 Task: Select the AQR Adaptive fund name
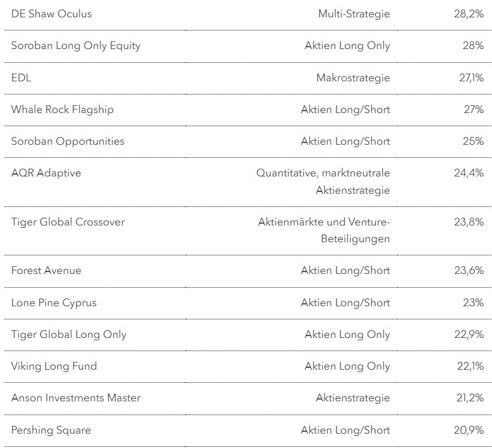point(45,173)
